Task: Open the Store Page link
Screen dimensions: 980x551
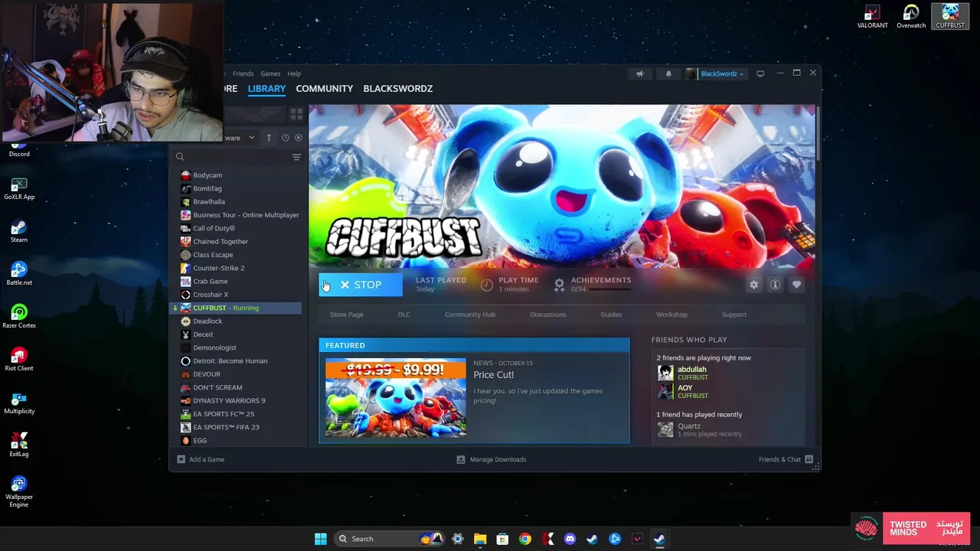Action: (x=347, y=315)
